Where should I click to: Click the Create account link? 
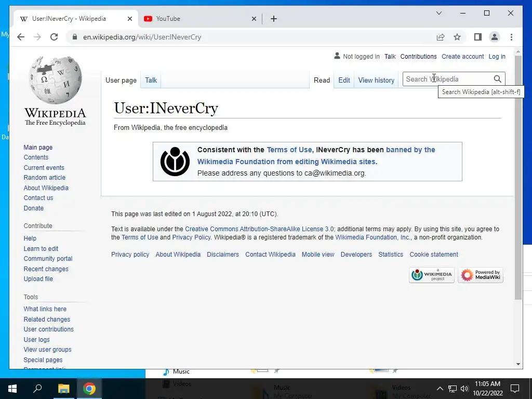pos(463,57)
